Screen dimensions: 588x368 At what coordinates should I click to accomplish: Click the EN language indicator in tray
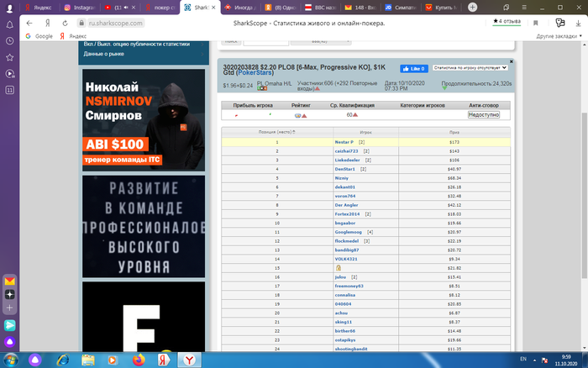coord(523,360)
